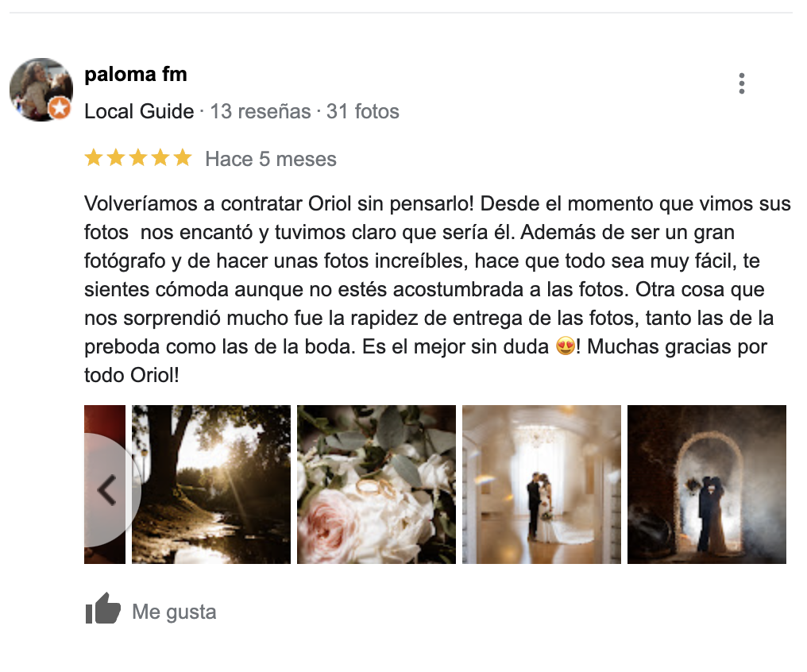Click the Hace 5 meses timestamp

[271, 159]
